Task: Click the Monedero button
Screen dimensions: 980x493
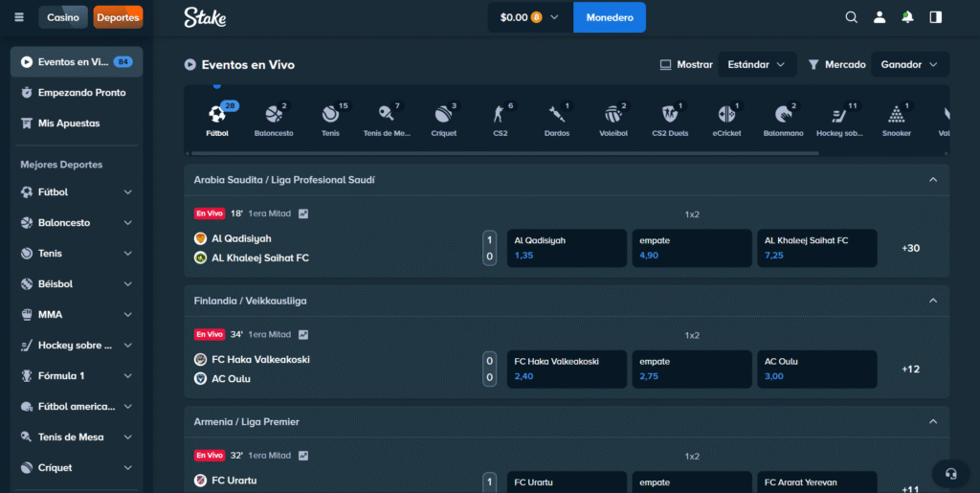Action: coord(609,17)
